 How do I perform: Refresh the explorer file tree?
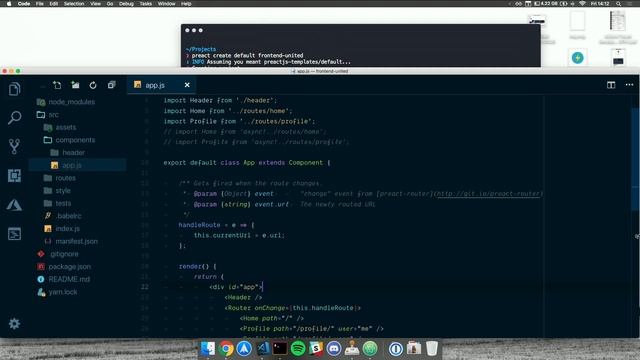pyautogui.click(x=93, y=85)
